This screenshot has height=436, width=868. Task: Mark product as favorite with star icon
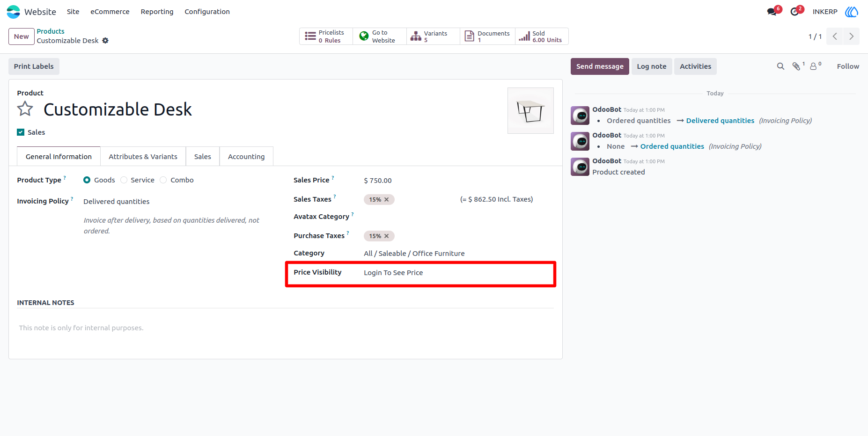tap(25, 109)
